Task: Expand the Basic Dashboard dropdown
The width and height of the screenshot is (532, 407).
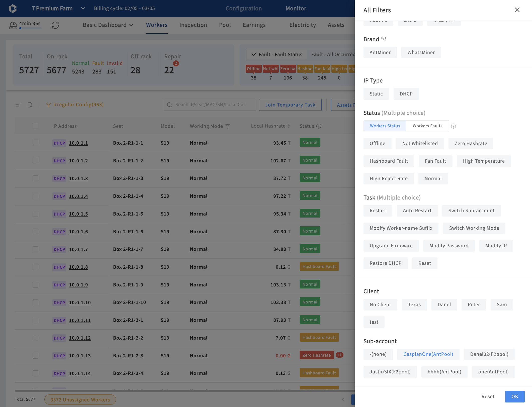Action: click(x=108, y=25)
